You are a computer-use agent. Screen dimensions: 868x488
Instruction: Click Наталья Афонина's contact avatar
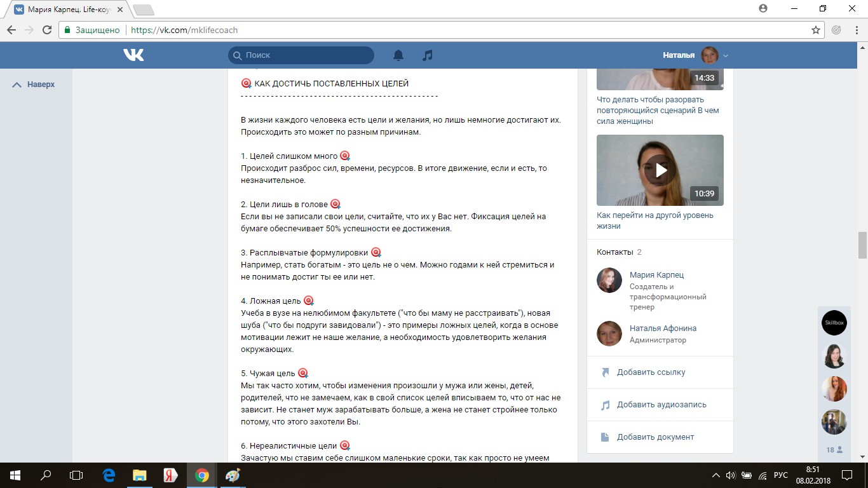pos(609,334)
